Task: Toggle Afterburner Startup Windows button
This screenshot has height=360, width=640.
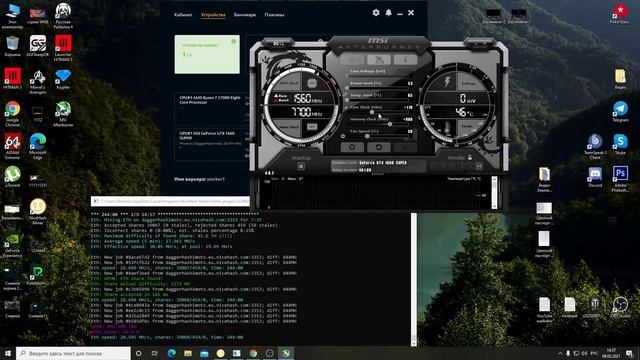Action: pos(301,166)
